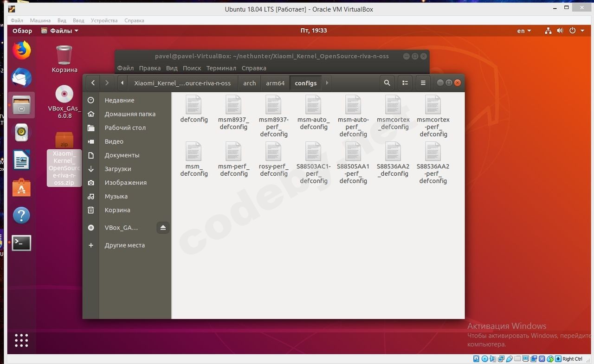The height and width of the screenshot is (364, 594).
Task: Launch Thunderbird mail from the dock
Action: 21,77
